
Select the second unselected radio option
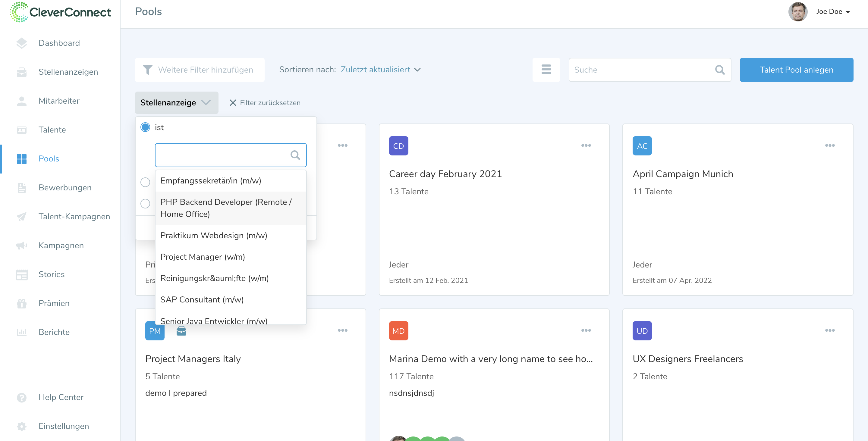pyautogui.click(x=145, y=182)
